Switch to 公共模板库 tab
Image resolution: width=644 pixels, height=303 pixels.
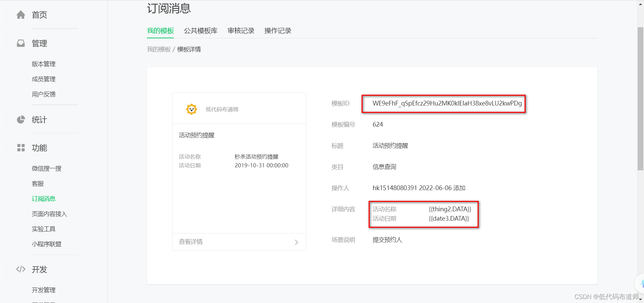(x=201, y=31)
